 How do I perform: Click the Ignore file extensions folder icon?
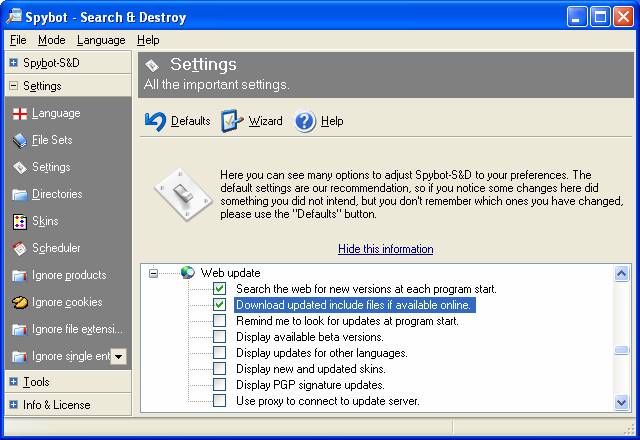pyautogui.click(x=20, y=329)
